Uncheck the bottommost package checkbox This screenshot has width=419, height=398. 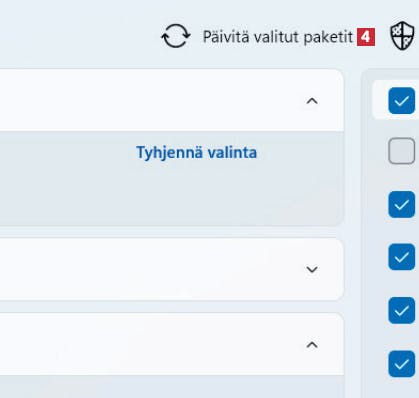(x=402, y=364)
